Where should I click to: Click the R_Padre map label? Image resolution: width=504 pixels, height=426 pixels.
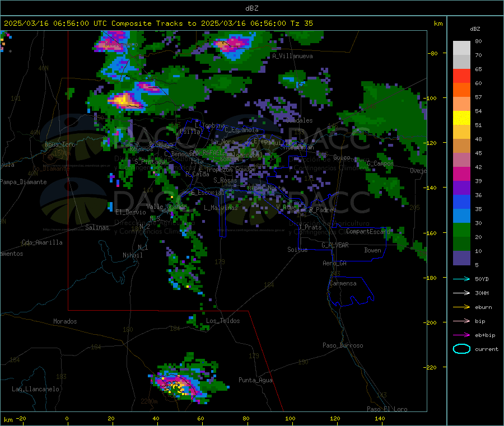coord(321,210)
